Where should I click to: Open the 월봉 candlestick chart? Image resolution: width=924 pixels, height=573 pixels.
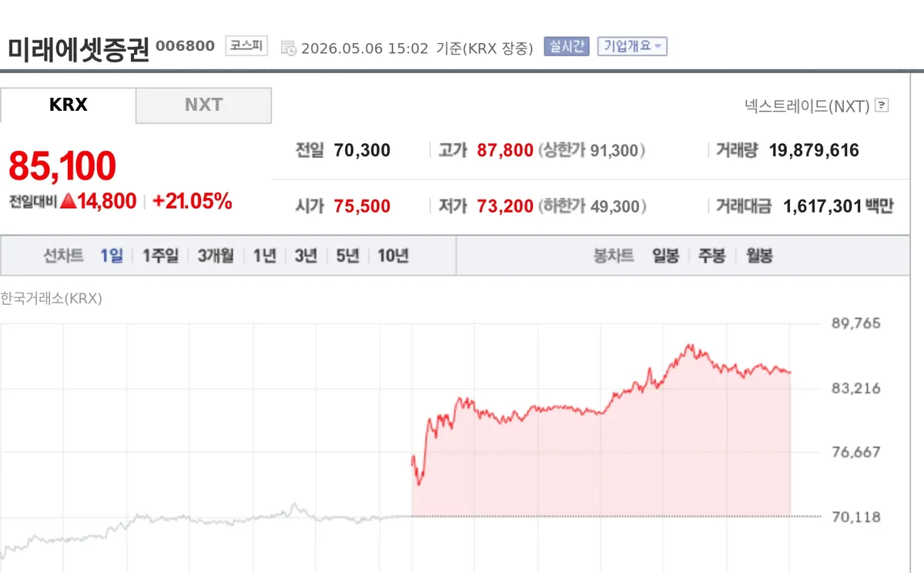759,256
